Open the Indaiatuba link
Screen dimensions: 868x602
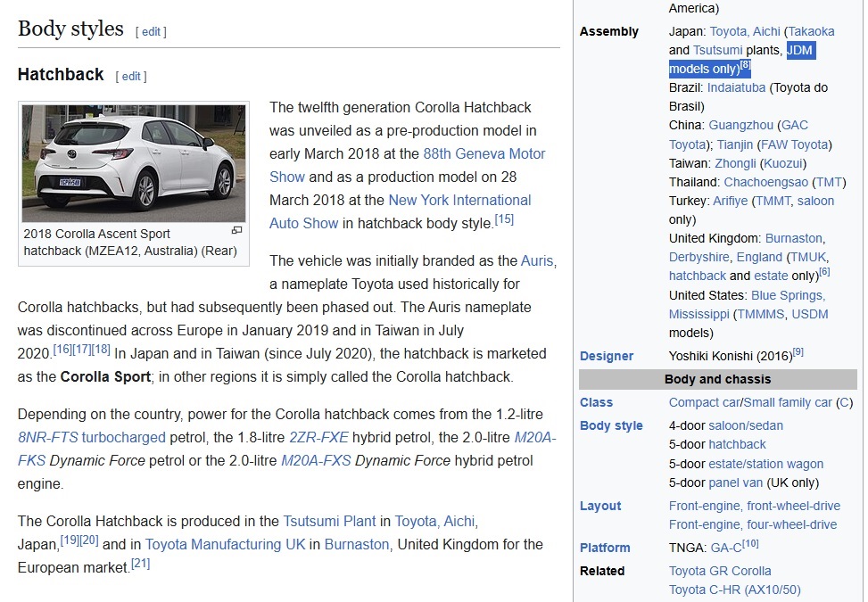tap(736, 88)
